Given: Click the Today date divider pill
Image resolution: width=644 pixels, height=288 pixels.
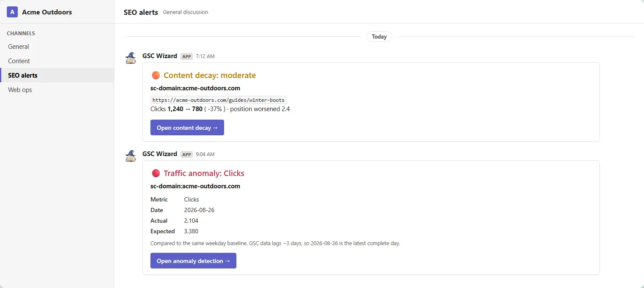Looking at the screenshot, I should 379,36.
